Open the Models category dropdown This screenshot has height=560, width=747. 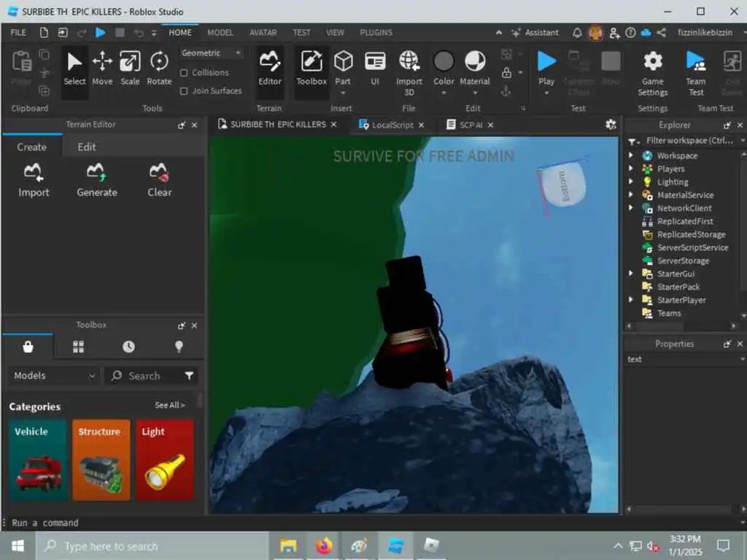click(53, 376)
